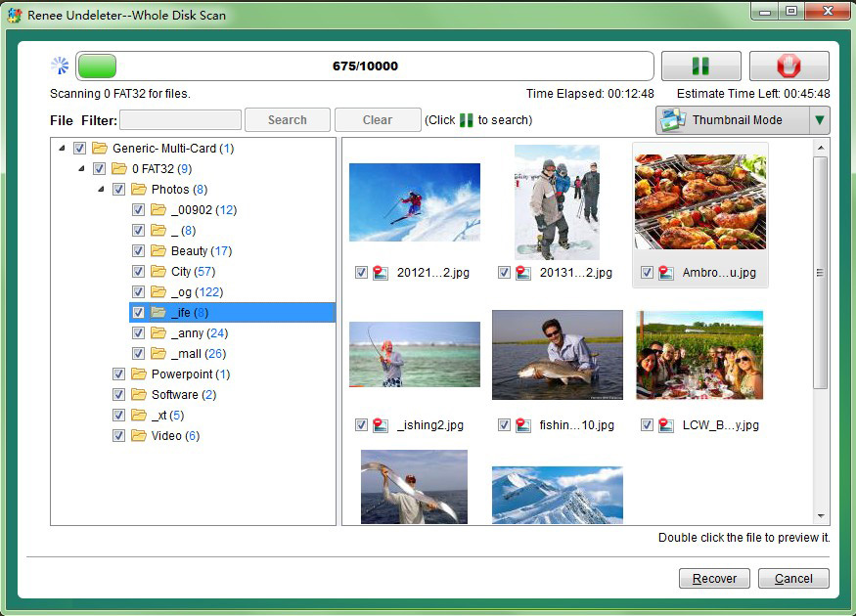Screen dimensions: 856x616
Task: Click the Clear filter button
Action: pyautogui.click(x=378, y=120)
